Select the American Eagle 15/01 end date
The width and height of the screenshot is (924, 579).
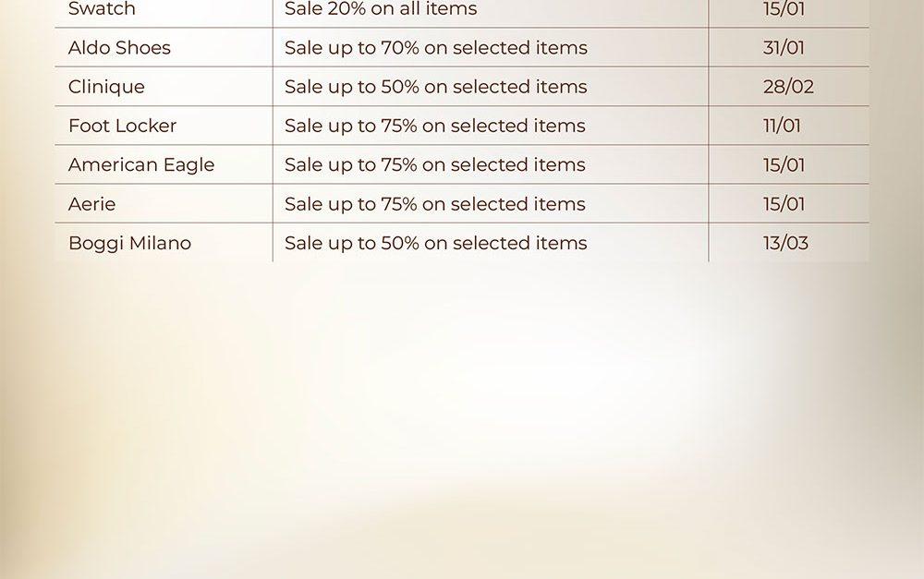point(784,165)
